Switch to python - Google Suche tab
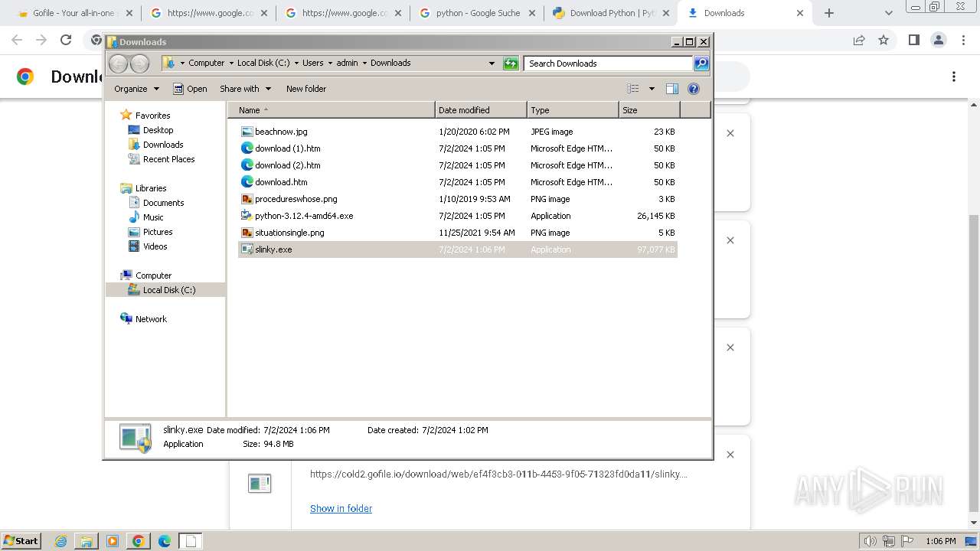Screen dimensions: 980x551 (x=478, y=13)
